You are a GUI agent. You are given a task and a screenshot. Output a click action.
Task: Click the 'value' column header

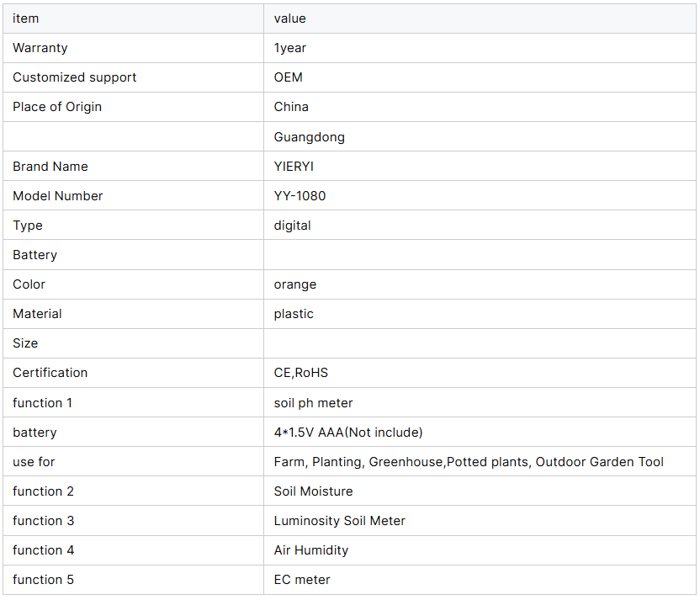[x=289, y=19]
